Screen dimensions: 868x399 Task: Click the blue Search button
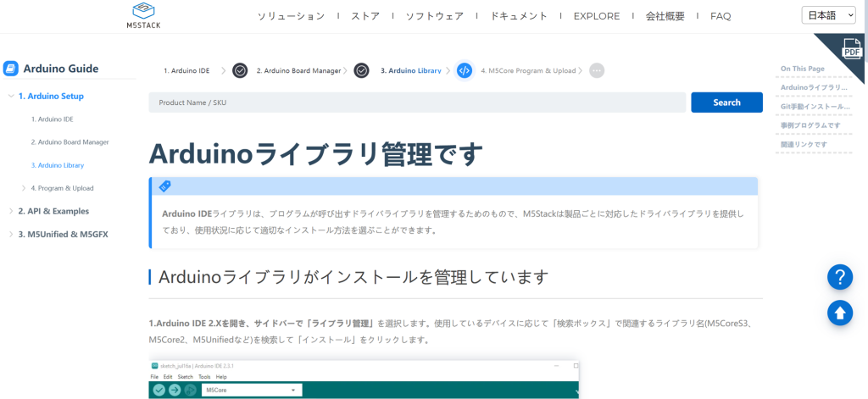pos(726,103)
